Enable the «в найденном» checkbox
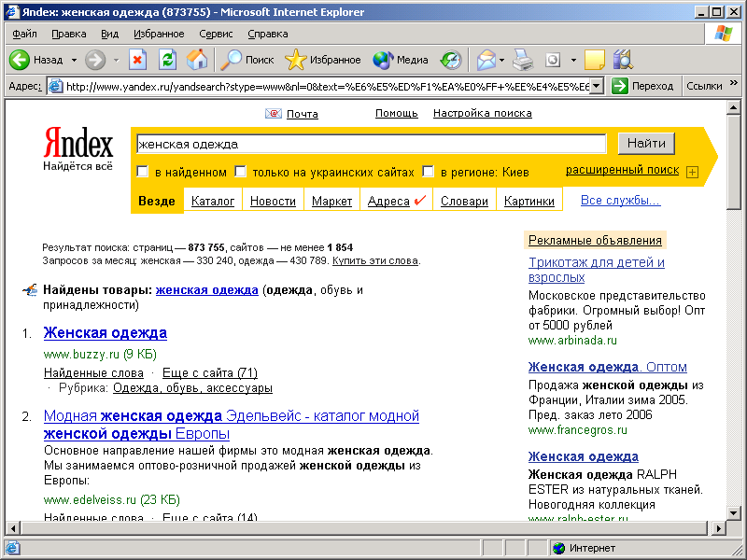The height and width of the screenshot is (560, 747). pyautogui.click(x=143, y=172)
